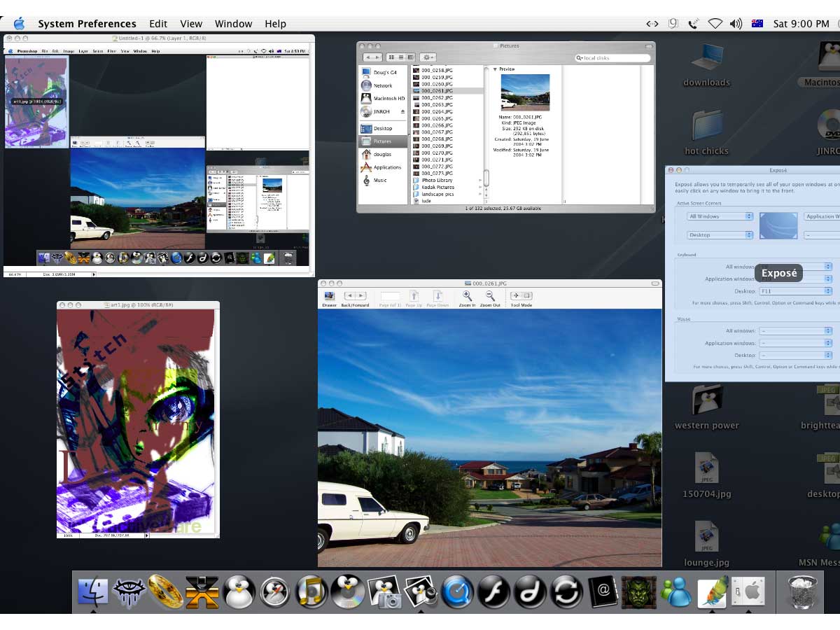The image size is (840, 630).
Task: Click the Drawer icon in Preview toolbar
Action: (329, 296)
